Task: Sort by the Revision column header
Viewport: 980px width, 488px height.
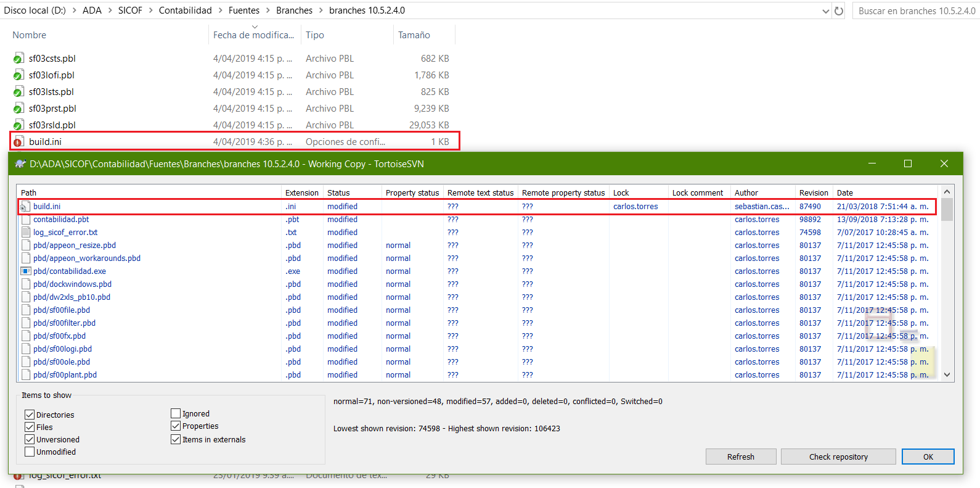Action: 814,192
